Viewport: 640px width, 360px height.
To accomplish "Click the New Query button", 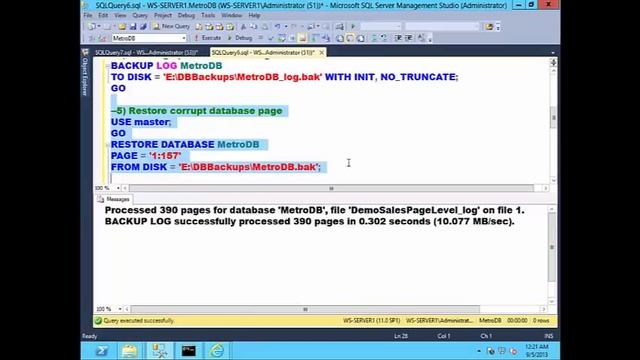I will tap(171, 27).
